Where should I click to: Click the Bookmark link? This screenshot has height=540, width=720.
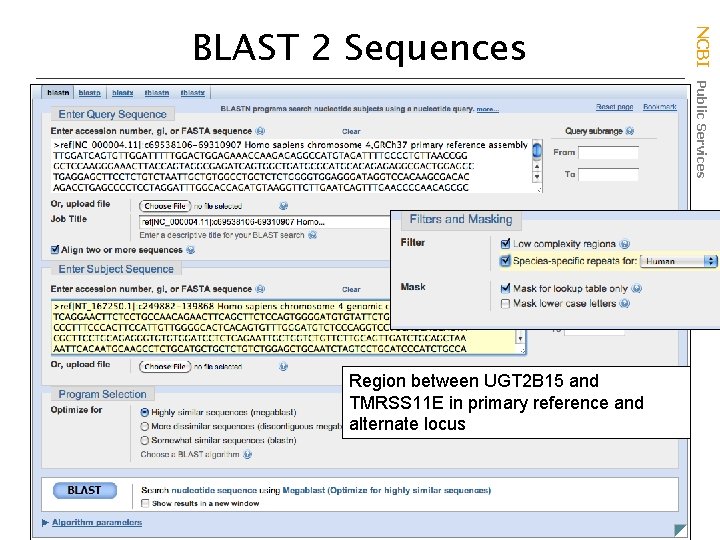[660, 107]
